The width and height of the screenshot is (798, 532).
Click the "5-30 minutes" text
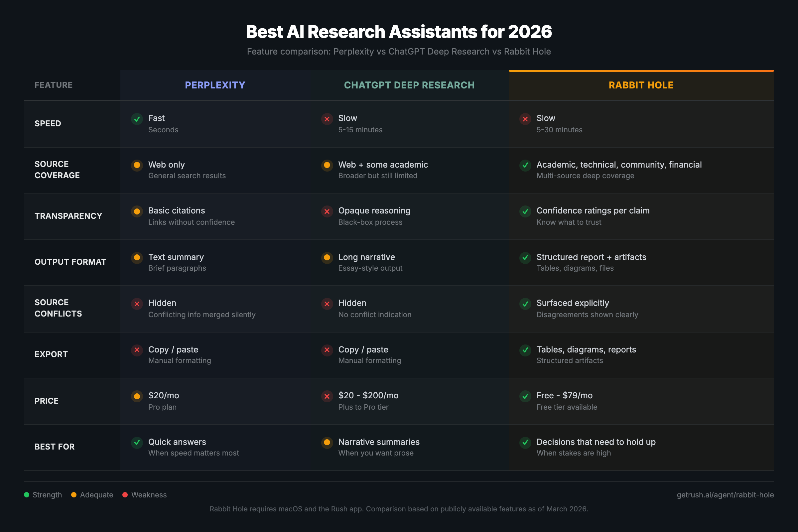[560, 130]
